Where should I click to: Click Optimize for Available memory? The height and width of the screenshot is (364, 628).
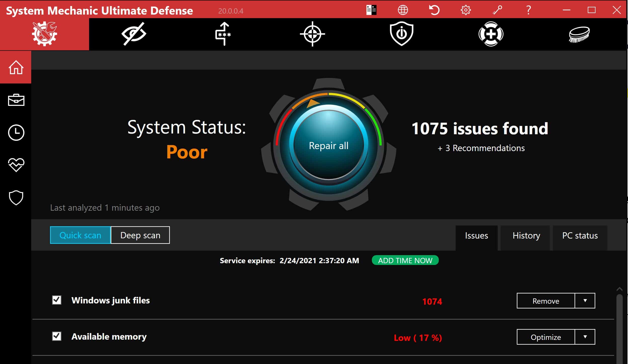546,337
